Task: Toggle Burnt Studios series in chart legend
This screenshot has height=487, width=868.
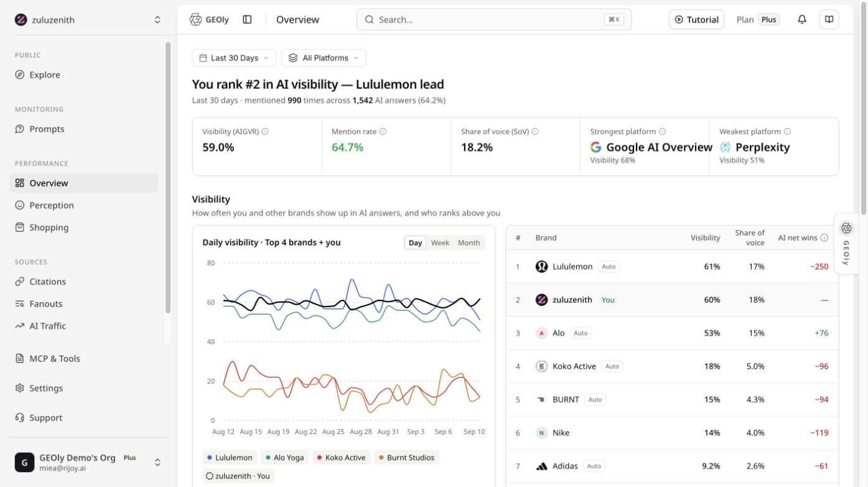Action: click(406, 458)
